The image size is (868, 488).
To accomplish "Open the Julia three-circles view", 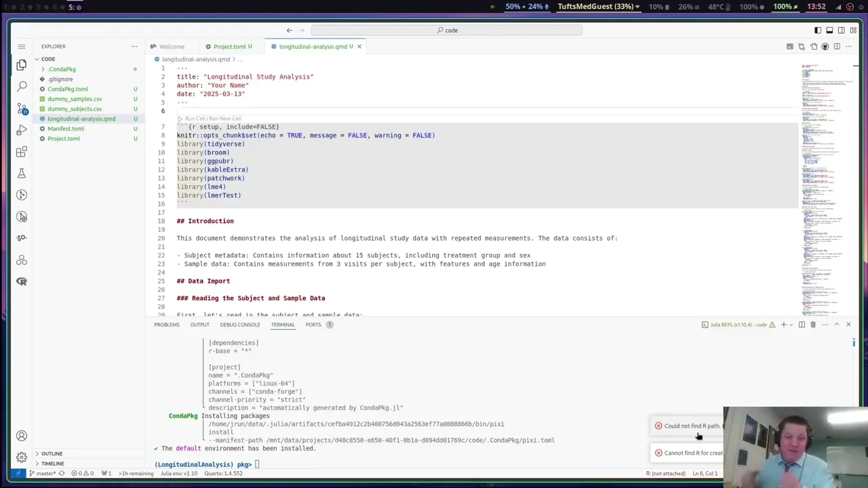I will click(22, 260).
